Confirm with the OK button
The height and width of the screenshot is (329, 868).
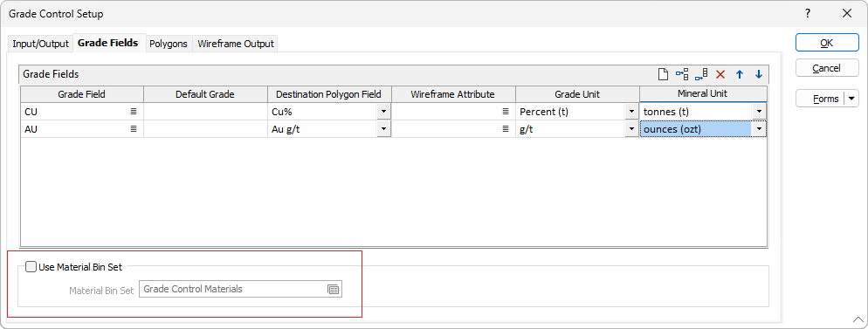pyautogui.click(x=827, y=43)
